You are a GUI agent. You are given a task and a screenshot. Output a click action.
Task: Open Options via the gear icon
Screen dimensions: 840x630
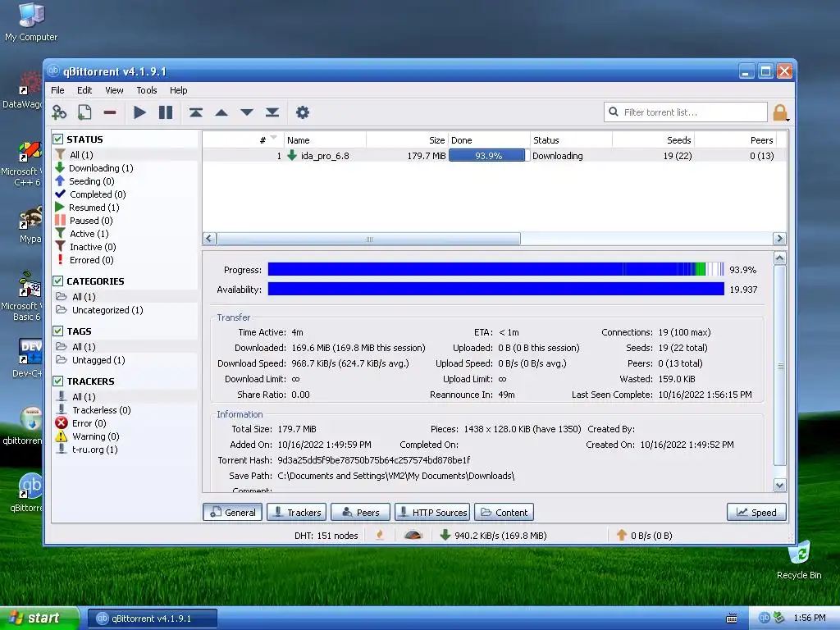click(303, 112)
